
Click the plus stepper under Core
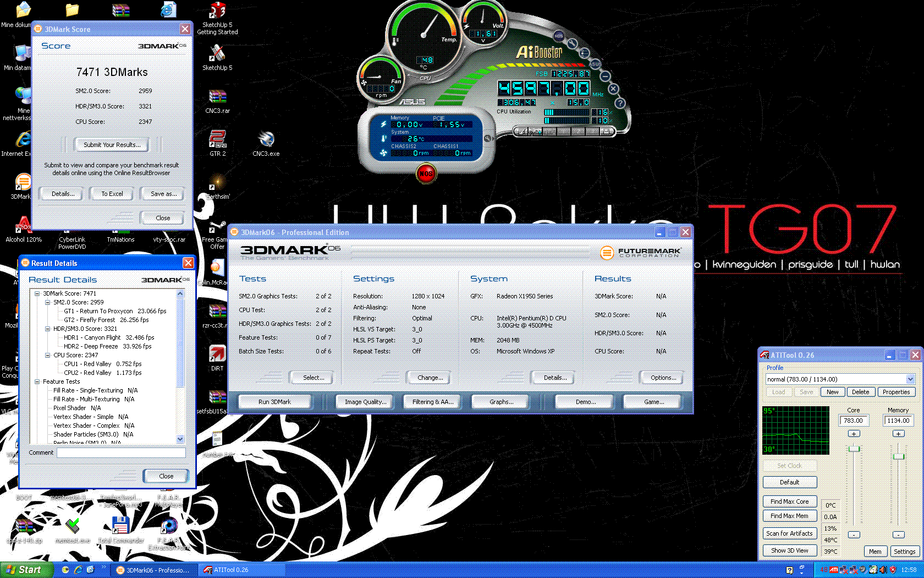(854, 434)
